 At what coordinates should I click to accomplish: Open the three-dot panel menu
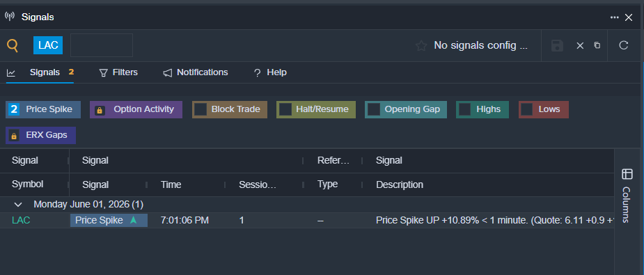point(615,17)
